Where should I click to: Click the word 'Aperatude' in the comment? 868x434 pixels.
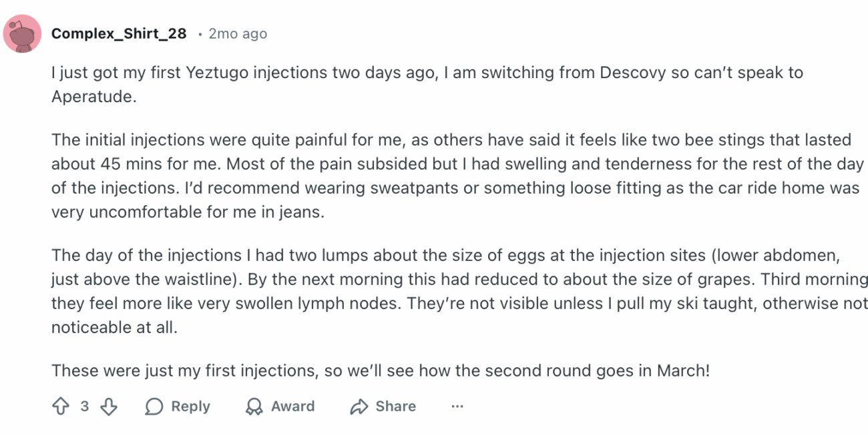(91, 96)
